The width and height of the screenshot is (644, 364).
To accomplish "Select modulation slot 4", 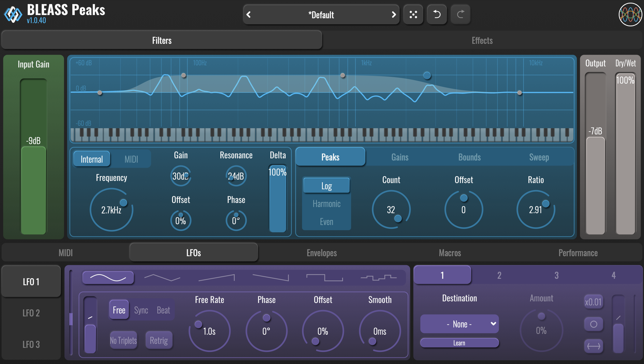I will (613, 275).
